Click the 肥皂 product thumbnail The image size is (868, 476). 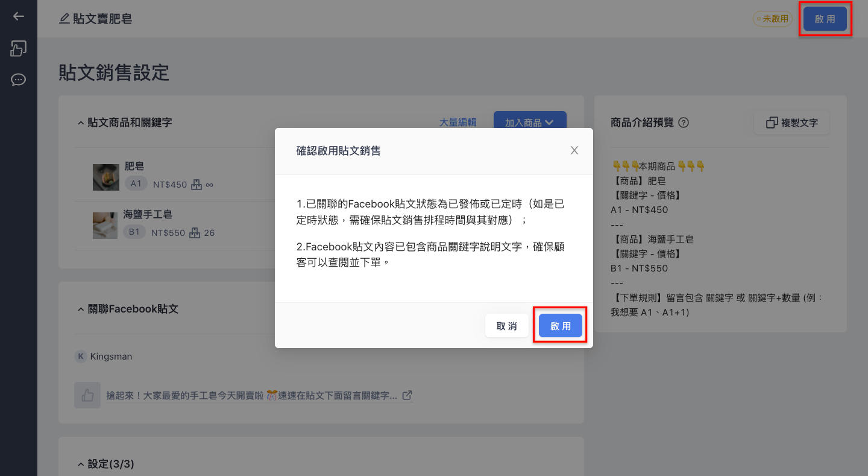pos(105,177)
